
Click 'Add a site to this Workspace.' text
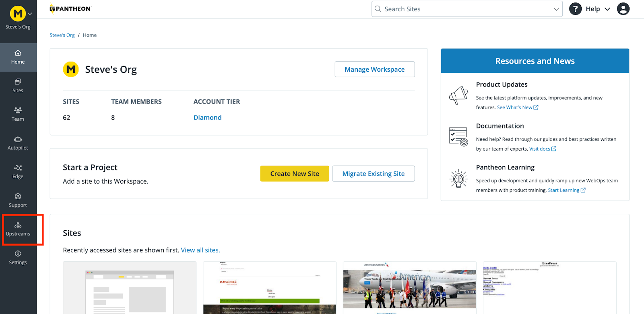click(x=105, y=182)
